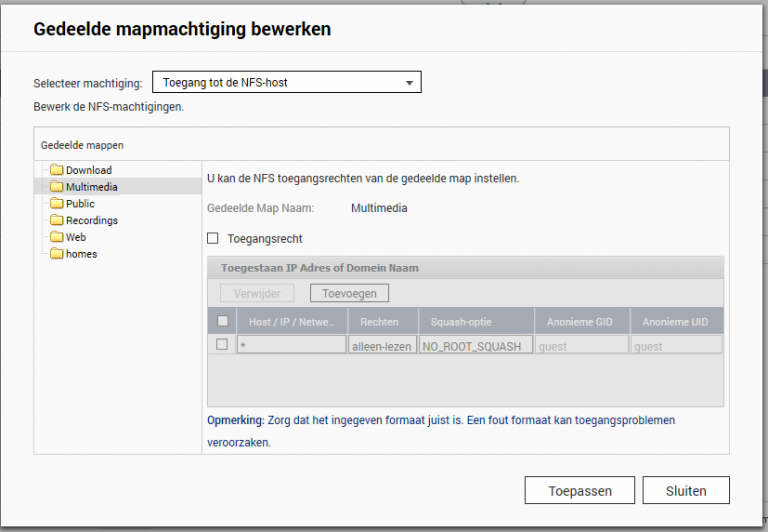Select the Recordings shared folder label
Screen dimensions: 768x532
coord(92,220)
